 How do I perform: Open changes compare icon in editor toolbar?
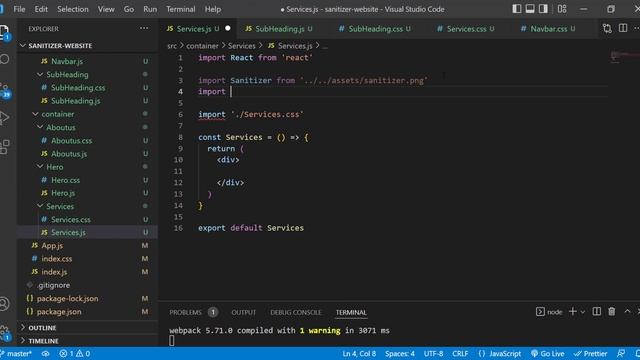click(607, 28)
